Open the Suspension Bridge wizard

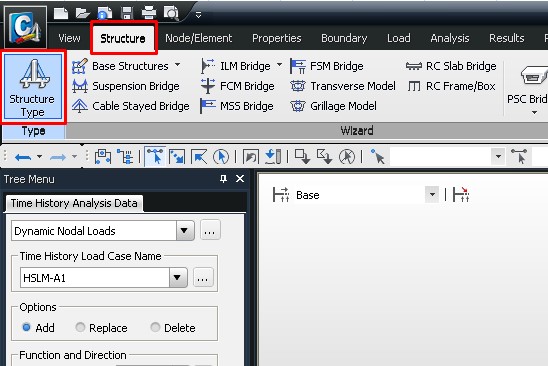click(x=126, y=86)
